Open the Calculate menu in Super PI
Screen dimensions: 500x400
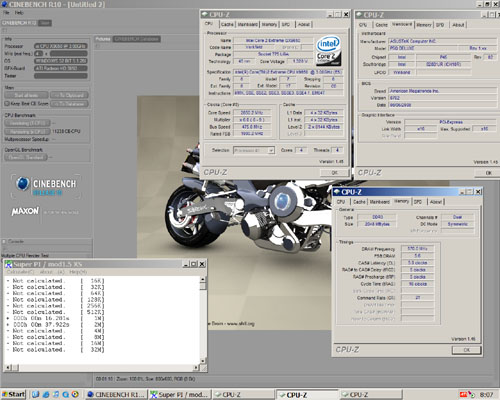tap(20, 272)
